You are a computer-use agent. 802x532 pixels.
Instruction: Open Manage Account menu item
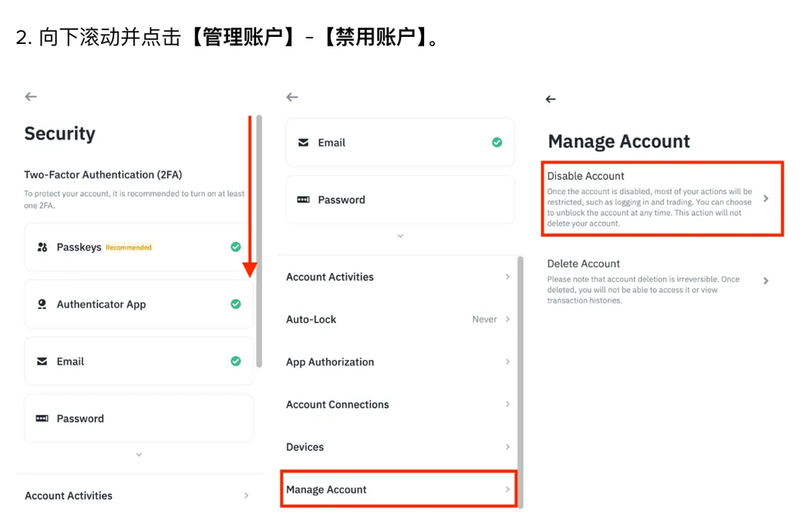399,490
